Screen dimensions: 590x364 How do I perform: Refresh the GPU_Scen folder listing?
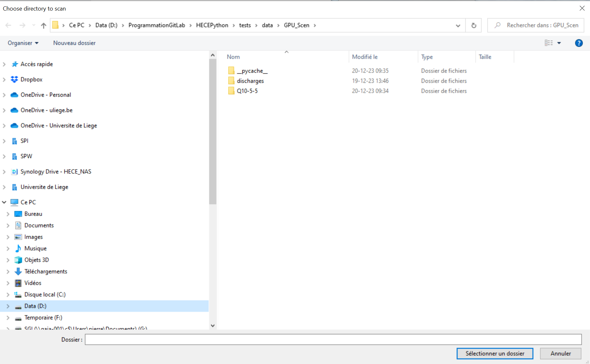[474, 26]
